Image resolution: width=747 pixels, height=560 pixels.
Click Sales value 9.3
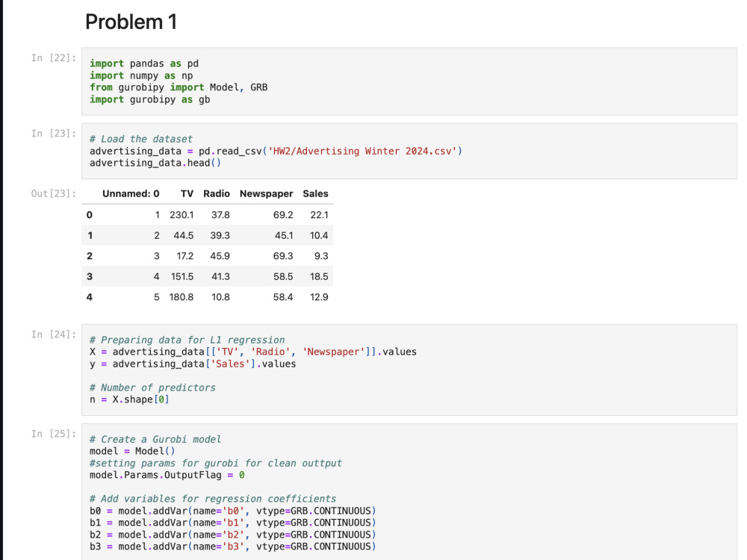point(321,255)
